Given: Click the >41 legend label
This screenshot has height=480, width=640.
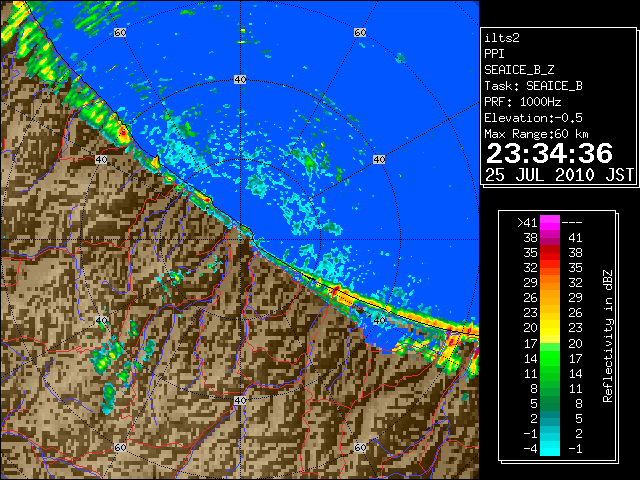Looking at the screenshot, I should pyautogui.click(x=527, y=222).
